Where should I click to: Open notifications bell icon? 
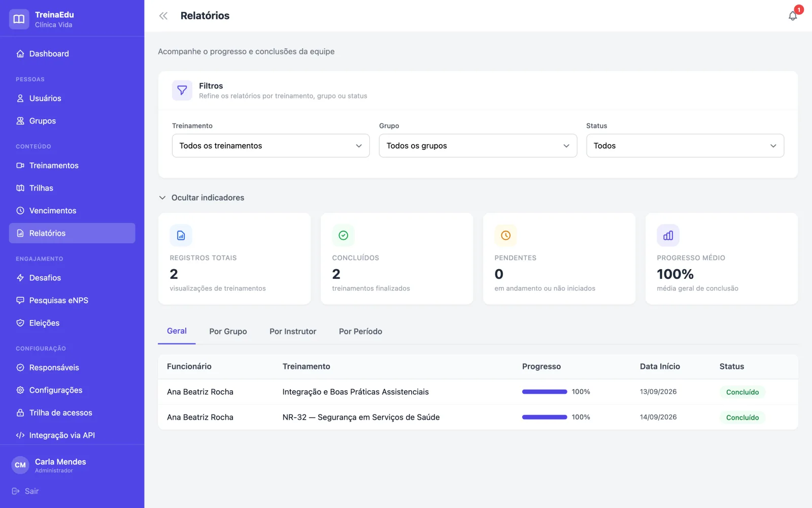click(793, 16)
